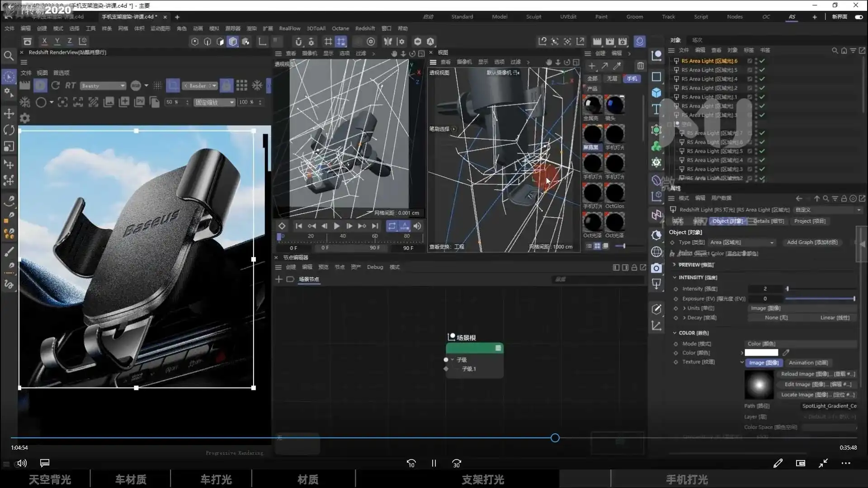This screenshot has height=488, width=868.
Task: Switch to the Details tab in attributes
Action: coord(768,221)
